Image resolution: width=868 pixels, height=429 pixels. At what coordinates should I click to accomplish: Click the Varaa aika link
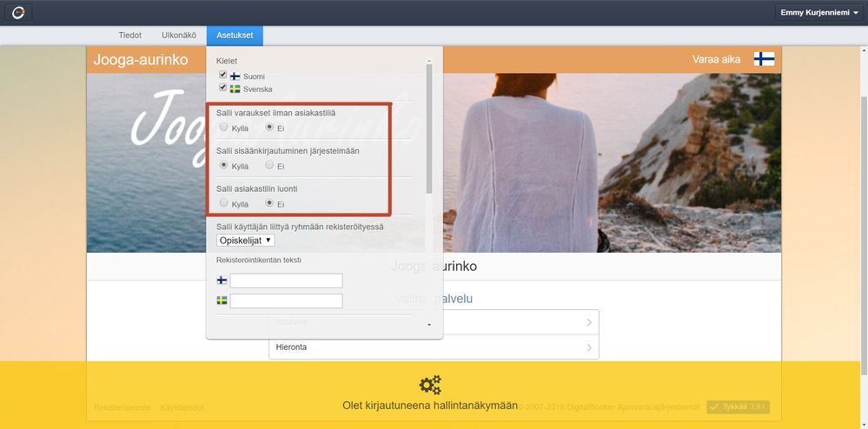click(x=716, y=60)
